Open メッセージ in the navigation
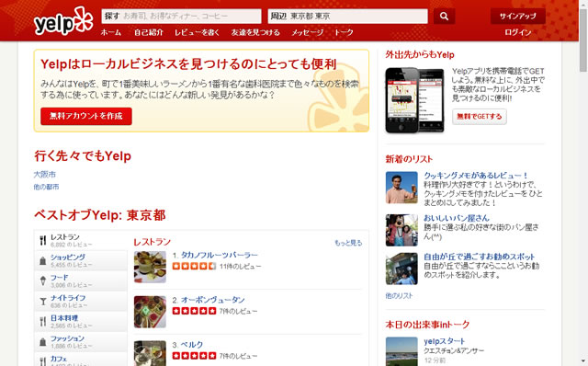This screenshot has width=588, height=366. pos(307,33)
